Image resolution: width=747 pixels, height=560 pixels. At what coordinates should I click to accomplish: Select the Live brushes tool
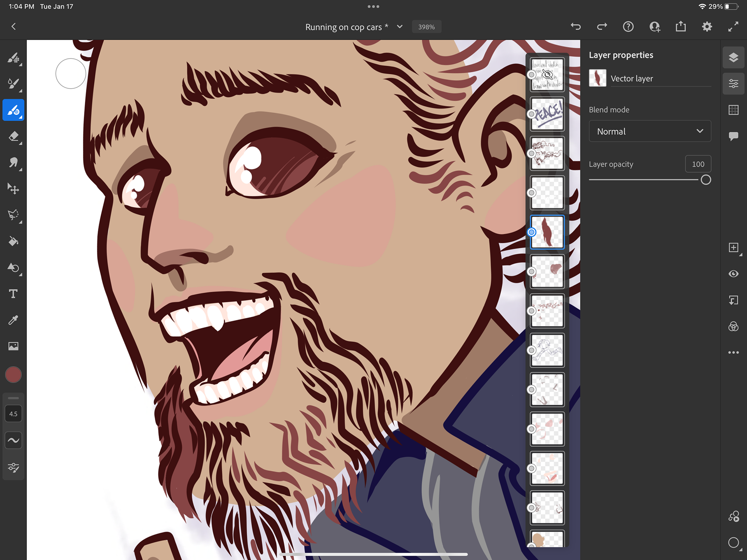[14, 84]
